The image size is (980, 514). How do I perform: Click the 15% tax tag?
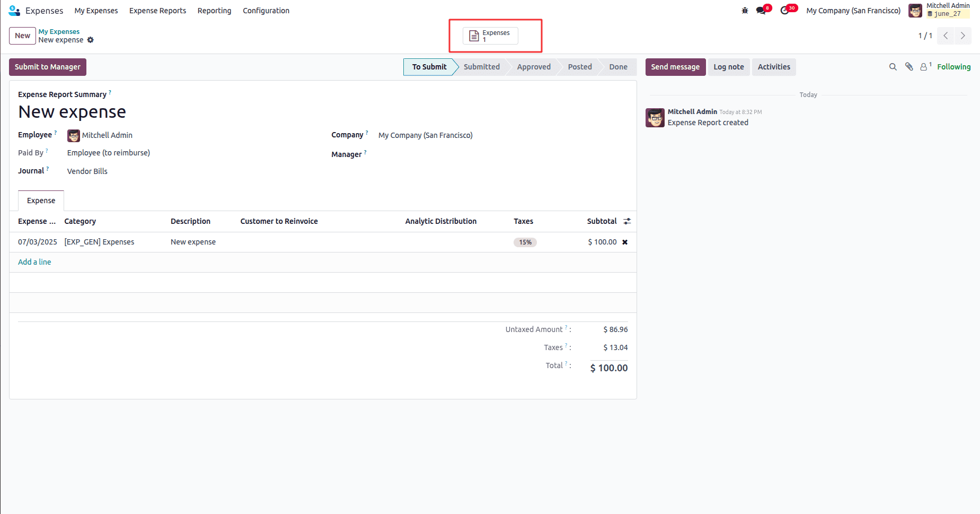tap(525, 242)
